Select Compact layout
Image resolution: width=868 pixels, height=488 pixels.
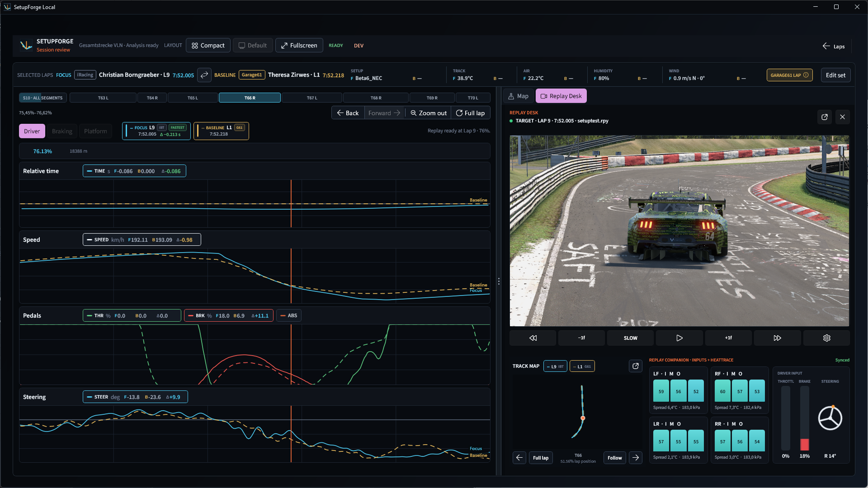coord(208,45)
